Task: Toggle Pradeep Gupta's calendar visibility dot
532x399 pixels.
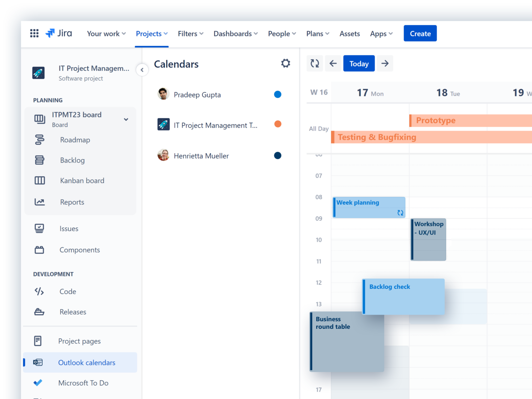Action: (277, 94)
